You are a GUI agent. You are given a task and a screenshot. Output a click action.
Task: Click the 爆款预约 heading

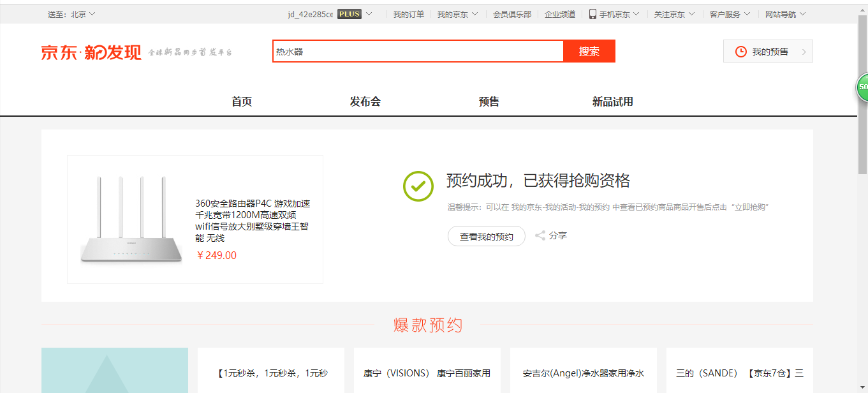(x=427, y=325)
